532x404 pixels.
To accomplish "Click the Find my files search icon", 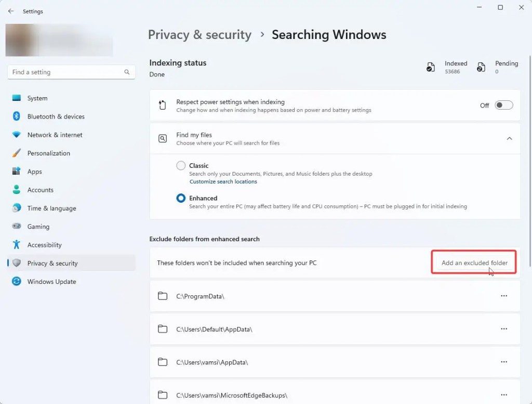I will click(163, 138).
